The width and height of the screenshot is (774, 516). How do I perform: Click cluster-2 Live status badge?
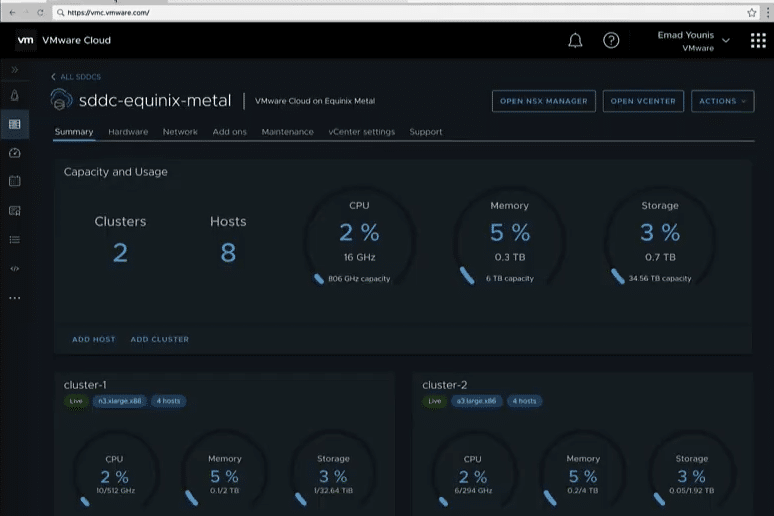click(434, 401)
